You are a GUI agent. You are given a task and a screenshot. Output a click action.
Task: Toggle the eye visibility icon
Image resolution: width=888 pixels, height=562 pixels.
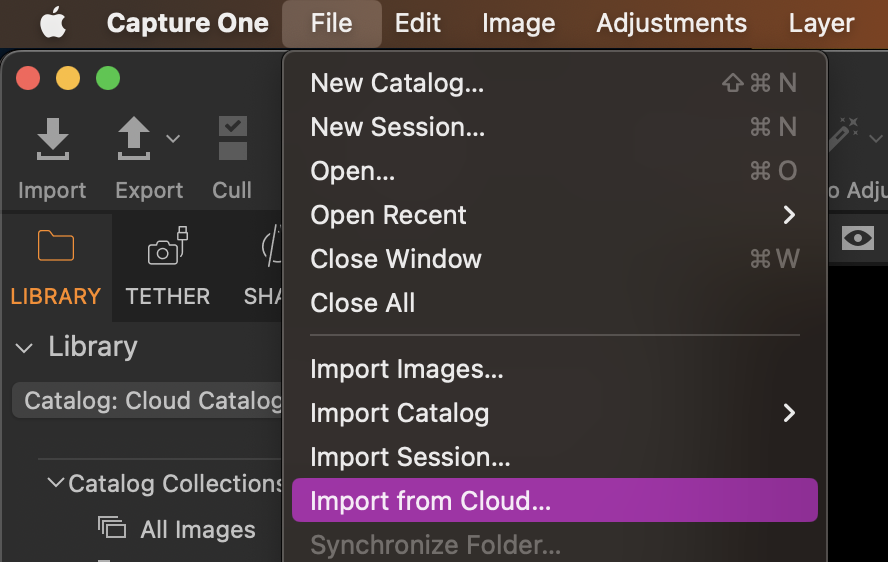(x=857, y=238)
